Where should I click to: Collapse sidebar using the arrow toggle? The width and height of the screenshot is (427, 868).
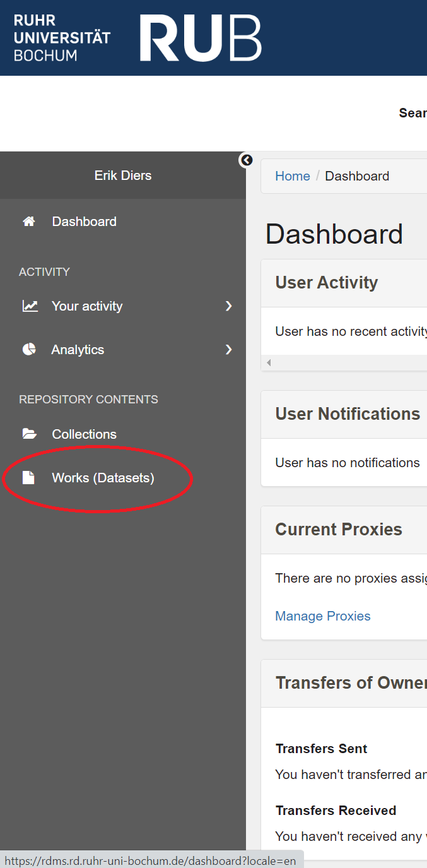pos(246,160)
